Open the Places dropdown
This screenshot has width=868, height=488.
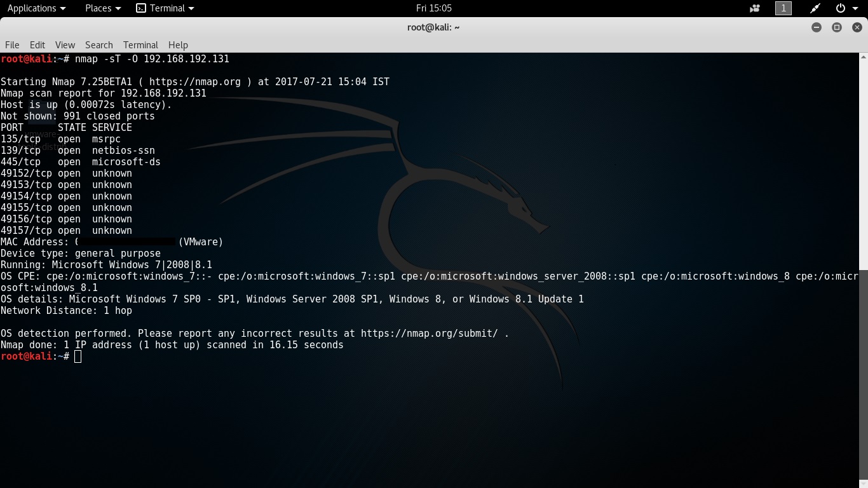pyautogui.click(x=102, y=8)
